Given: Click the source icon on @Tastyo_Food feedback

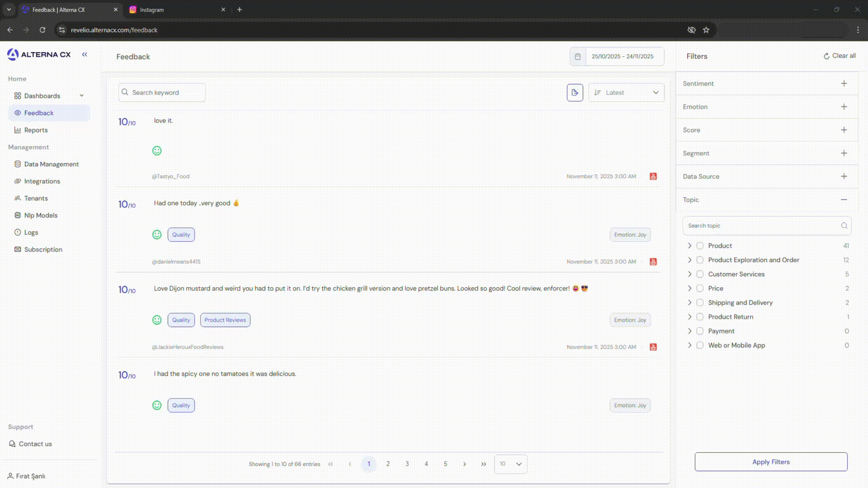Looking at the screenshot, I should pyautogui.click(x=653, y=176).
